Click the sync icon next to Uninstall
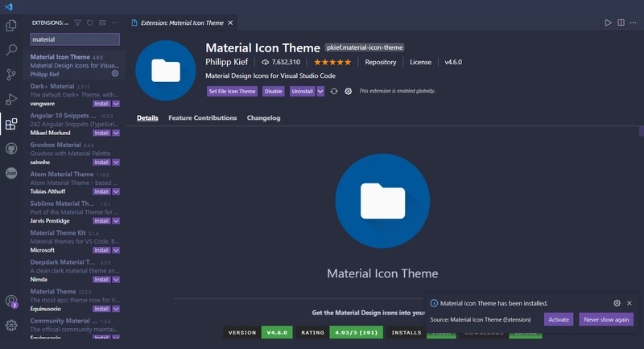Screen dimensions: 644x349 point(334,91)
